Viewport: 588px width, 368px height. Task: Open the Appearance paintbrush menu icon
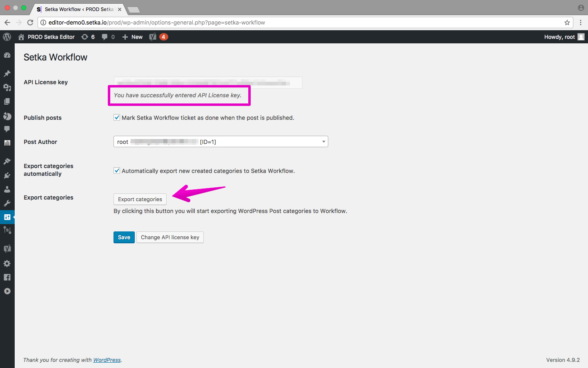pos(7,162)
